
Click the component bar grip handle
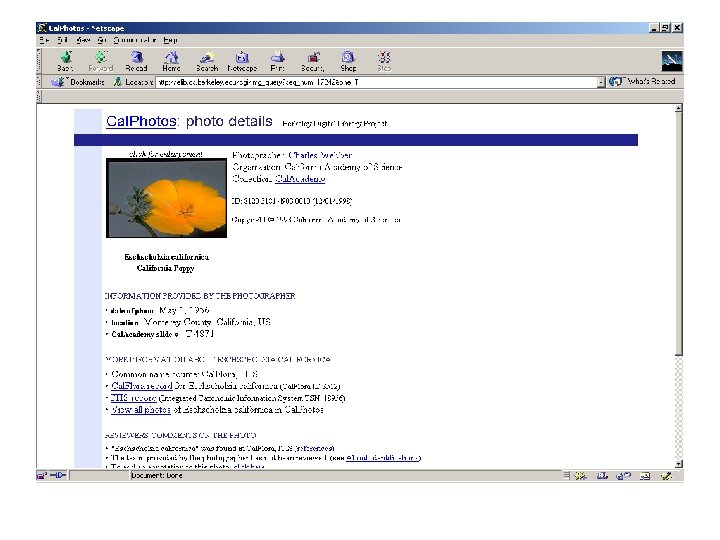(x=567, y=476)
